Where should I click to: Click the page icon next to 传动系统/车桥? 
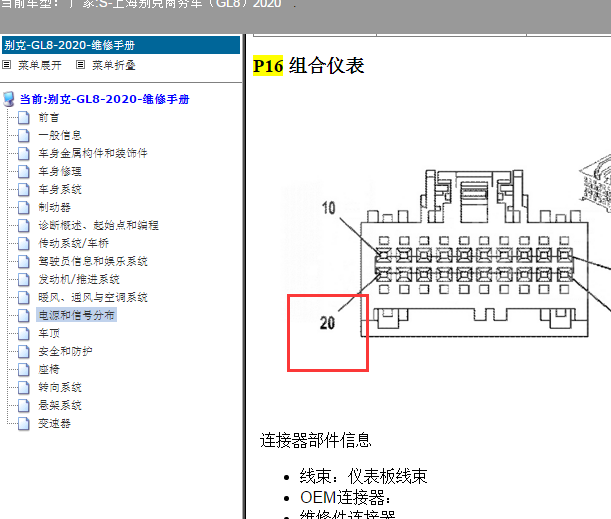(23, 243)
